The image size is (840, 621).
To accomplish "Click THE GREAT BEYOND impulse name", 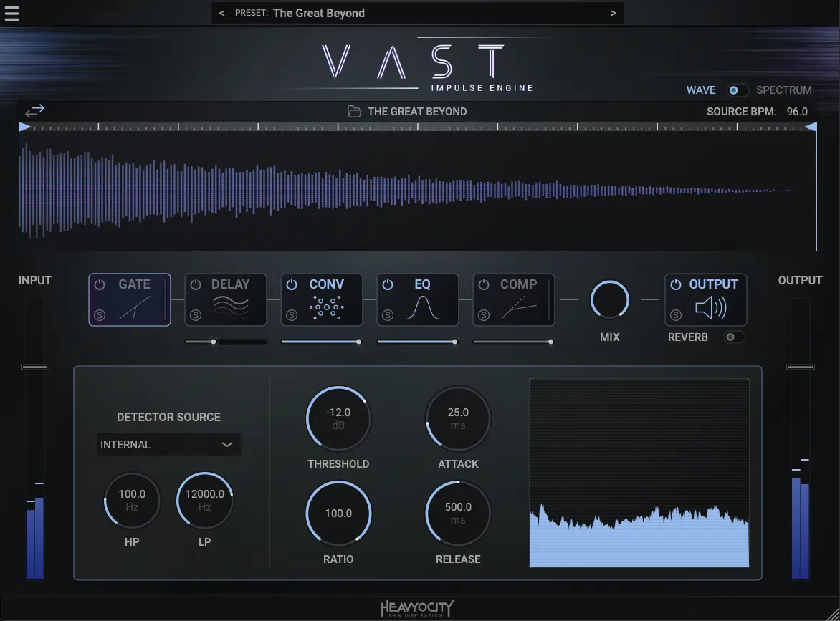I will point(417,111).
